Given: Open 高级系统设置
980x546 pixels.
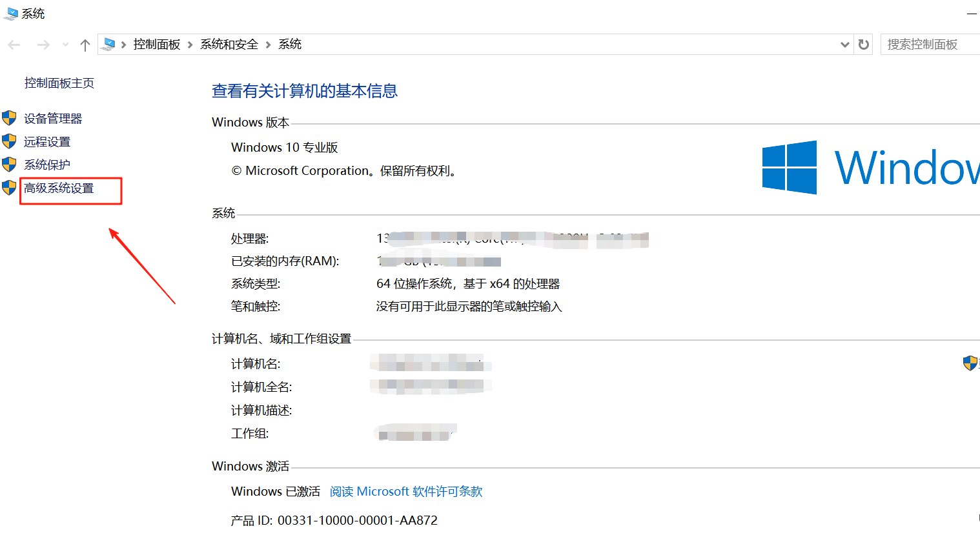Looking at the screenshot, I should click(59, 188).
